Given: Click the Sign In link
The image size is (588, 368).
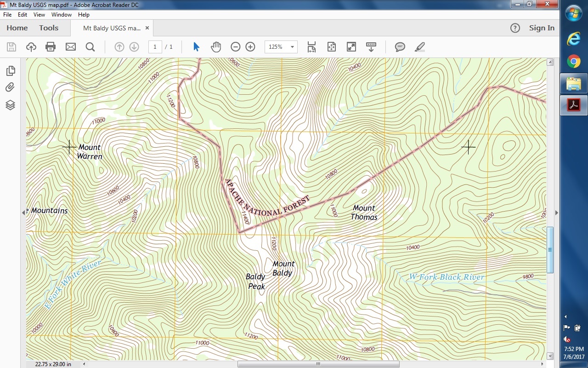Looking at the screenshot, I should click(x=542, y=28).
